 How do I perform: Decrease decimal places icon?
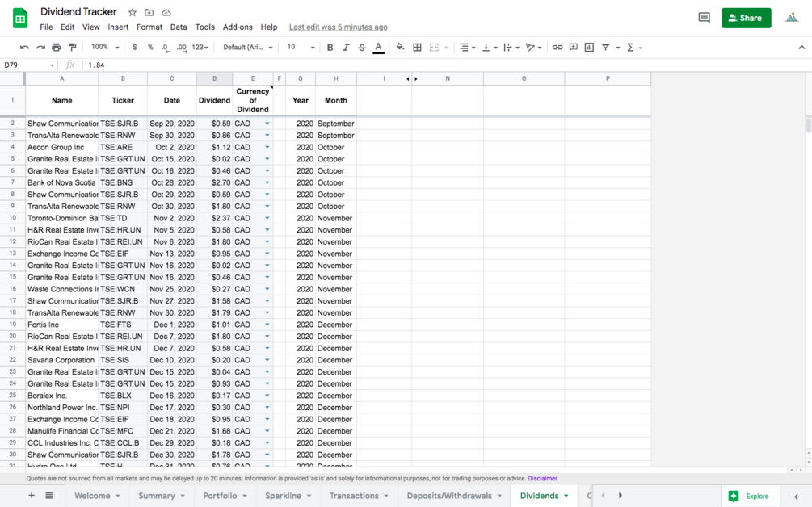[165, 47]
